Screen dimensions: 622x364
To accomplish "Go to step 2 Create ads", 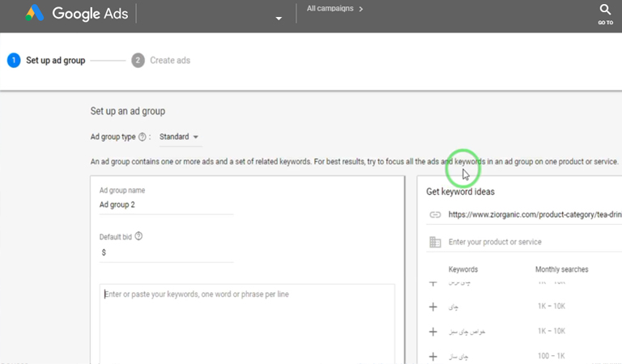I will click(160, 60).
